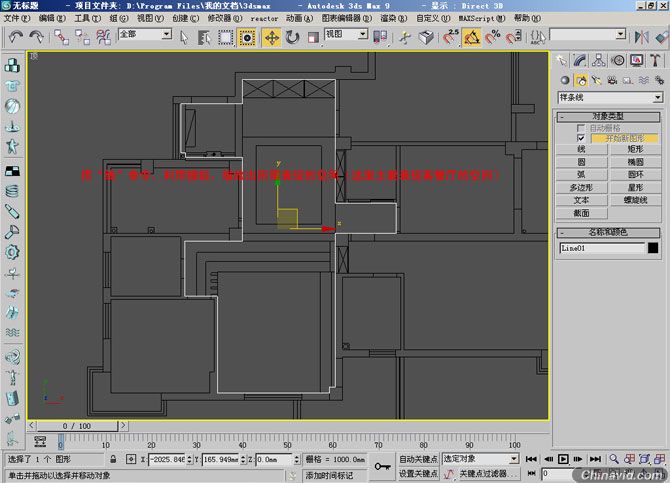
Task: Switch to the Utilities hammer tab
Action: pyautogui.click(x=655, y=60)
